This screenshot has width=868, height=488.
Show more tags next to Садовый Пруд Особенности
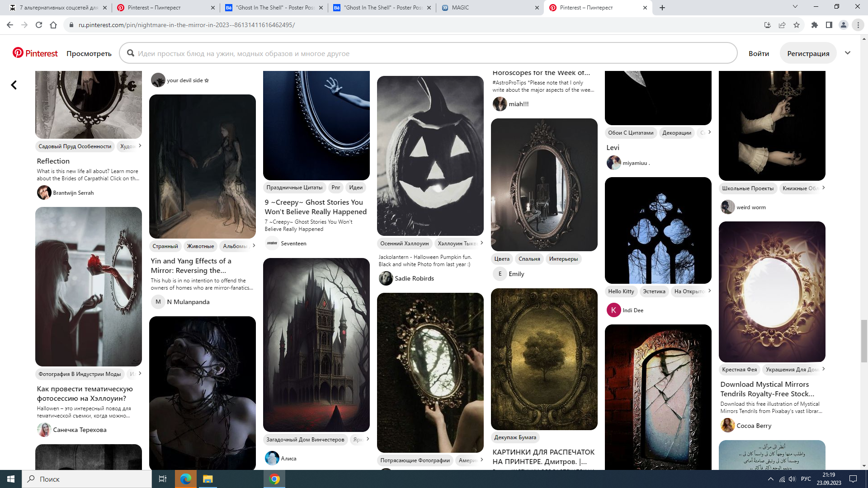(x=140, y=145)
